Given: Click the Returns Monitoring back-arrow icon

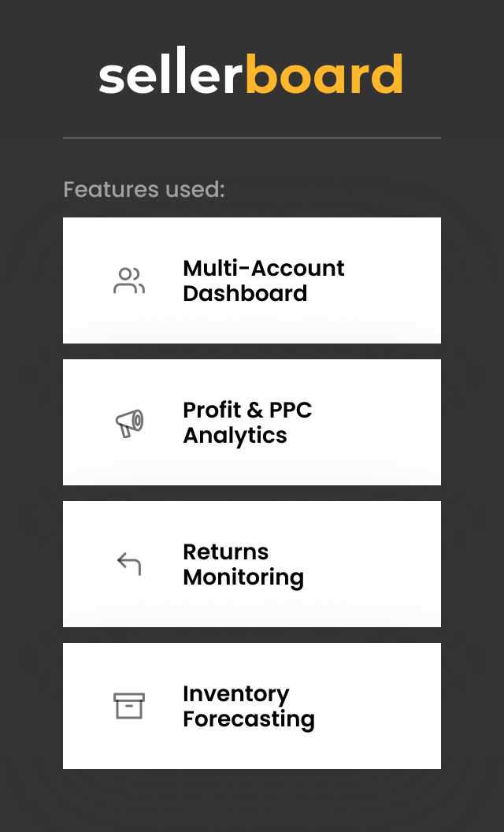Looking at the screenshot, I should pyautogui.click(x=129, y=564).
